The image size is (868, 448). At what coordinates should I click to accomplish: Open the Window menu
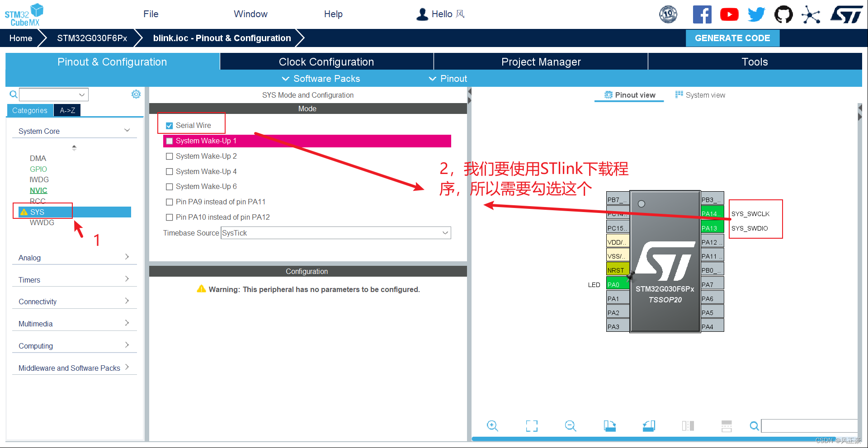(x=250, y=14)
